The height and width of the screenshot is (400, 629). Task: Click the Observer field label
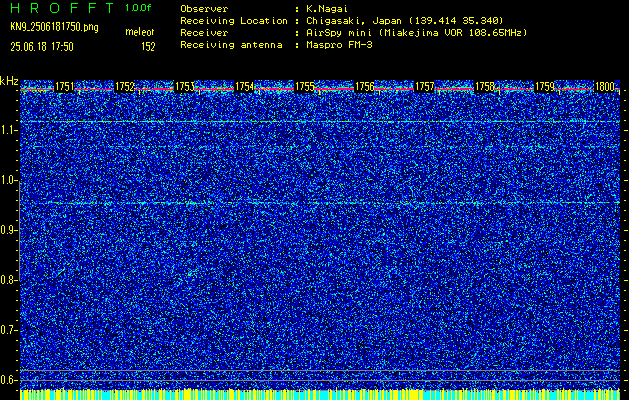coord(204,9)
